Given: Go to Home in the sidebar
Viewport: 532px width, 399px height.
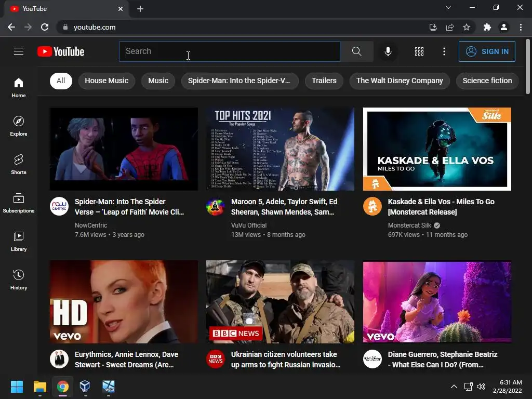Looking at the screenshot, I should (x=19, y=87).
